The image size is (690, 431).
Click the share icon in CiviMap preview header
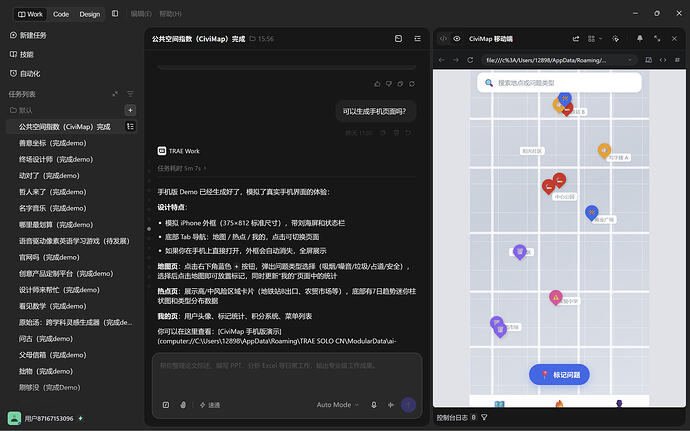coord(576,39)
